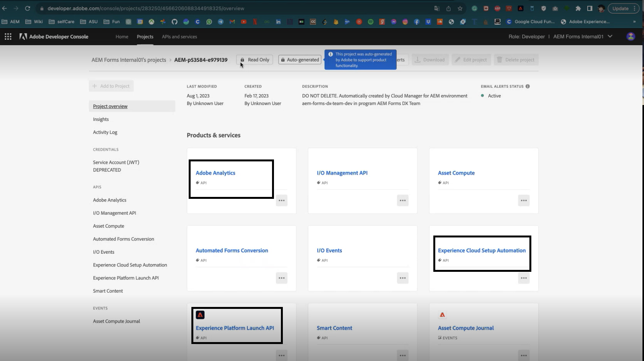Click the Read Only badge
The height and width of the screenshot is (361, 644).
click(x=255, y=60)
